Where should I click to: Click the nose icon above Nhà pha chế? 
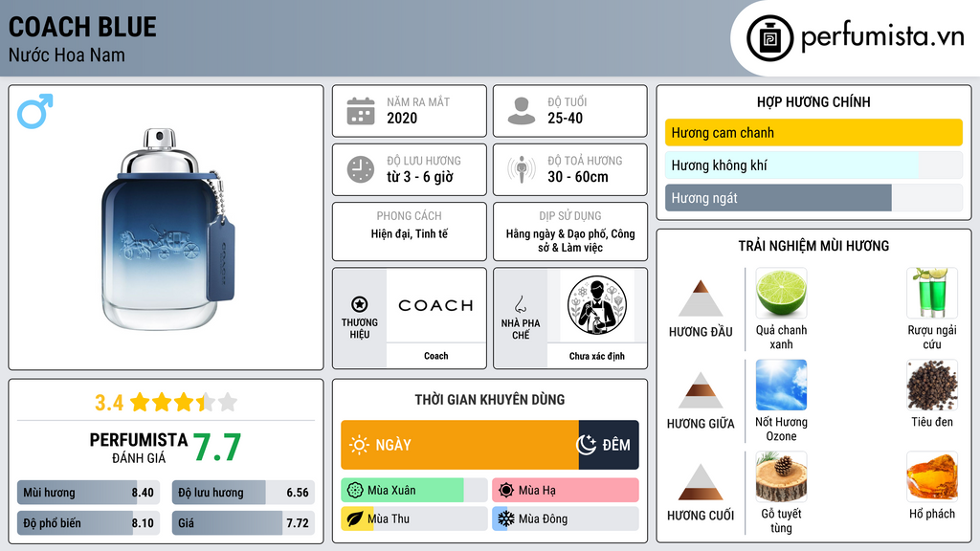(520, 304)
